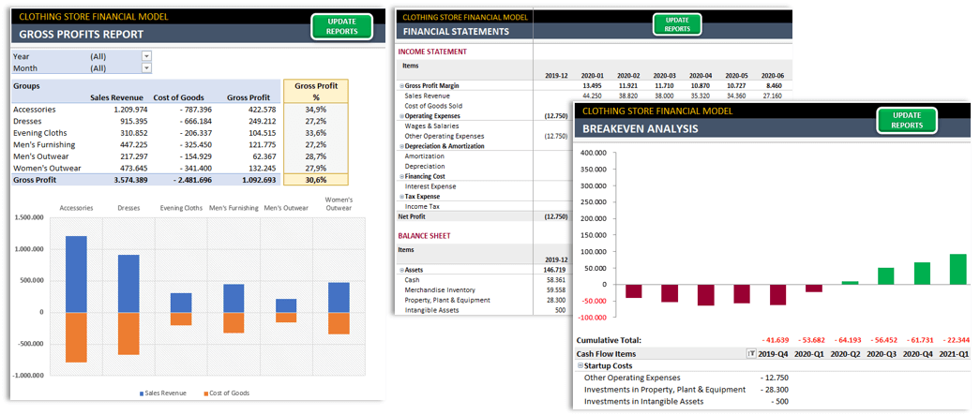Select the Men's Outwear row label
The width and height of the screenshot is (980, 415).
pyautogui.click(x=40, y=156)
